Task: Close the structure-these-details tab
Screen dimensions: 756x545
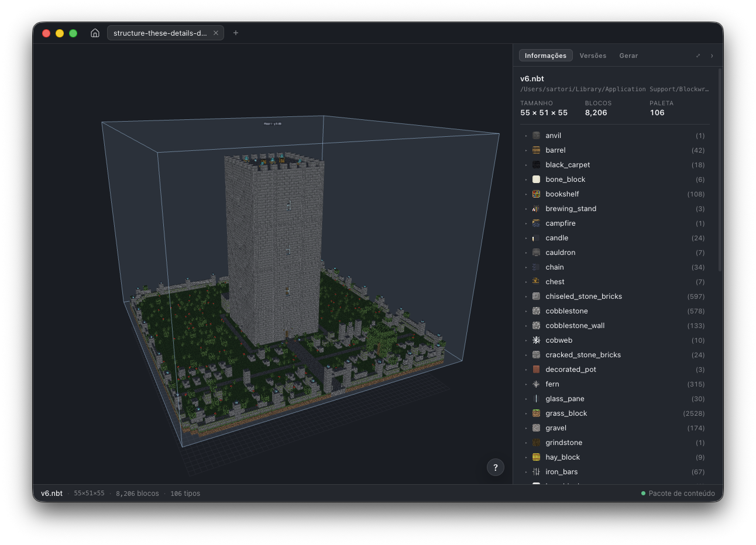Action: coord(216,33)
